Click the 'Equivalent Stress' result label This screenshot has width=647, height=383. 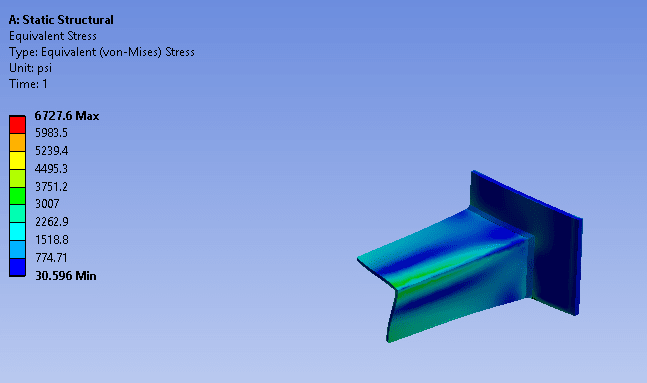pos(53,36)
